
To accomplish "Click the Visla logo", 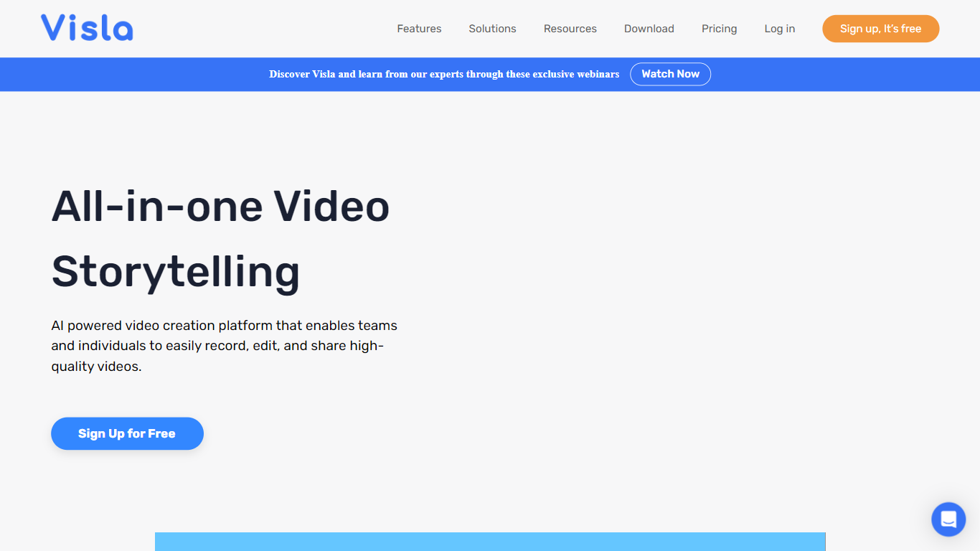I will [x=87, y=28].
